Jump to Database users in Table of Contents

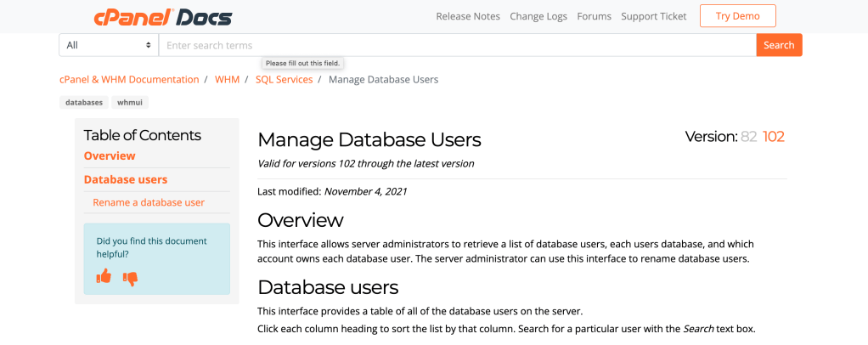coord(126,179)
